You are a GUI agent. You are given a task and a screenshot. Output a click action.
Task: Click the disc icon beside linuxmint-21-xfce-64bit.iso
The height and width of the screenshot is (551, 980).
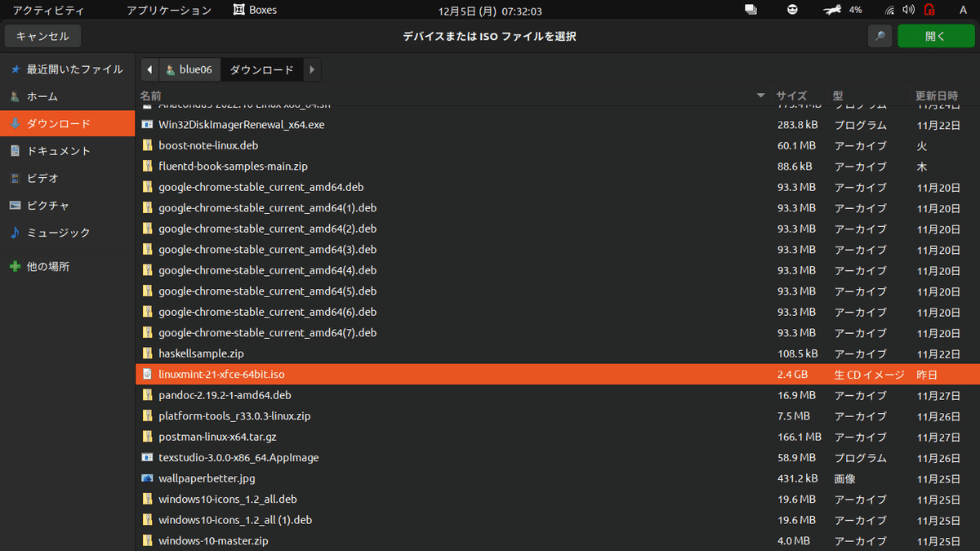tap(148, 374)
